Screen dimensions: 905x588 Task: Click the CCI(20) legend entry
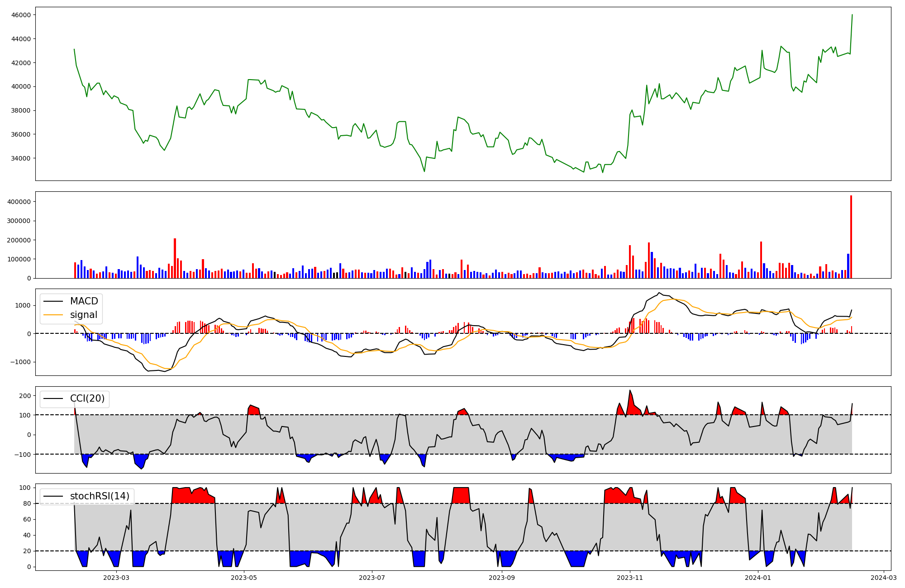[87, 398]
